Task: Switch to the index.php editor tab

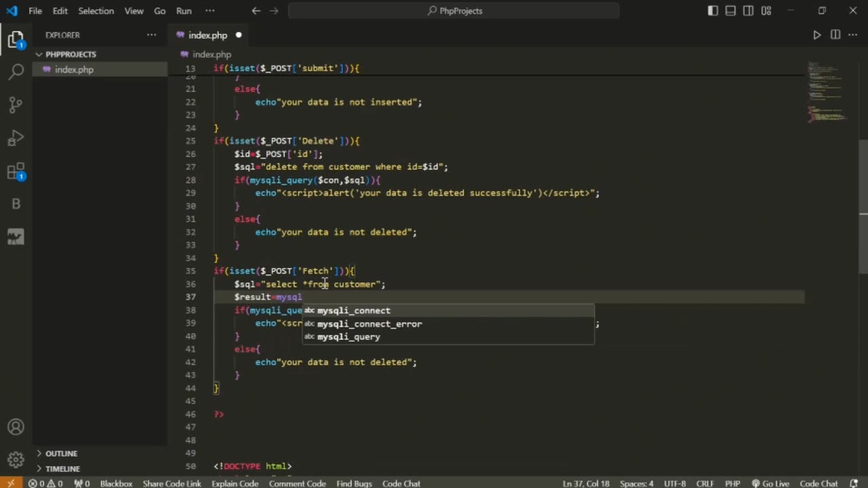Action: click(x=208, y=35)
